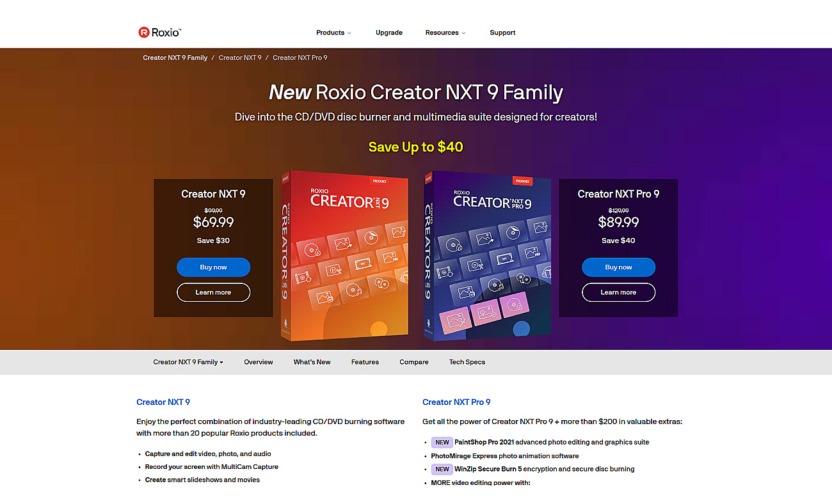
Task: Click the purple Creator NXT Pro 9 box image
Action: coord(487,255)
